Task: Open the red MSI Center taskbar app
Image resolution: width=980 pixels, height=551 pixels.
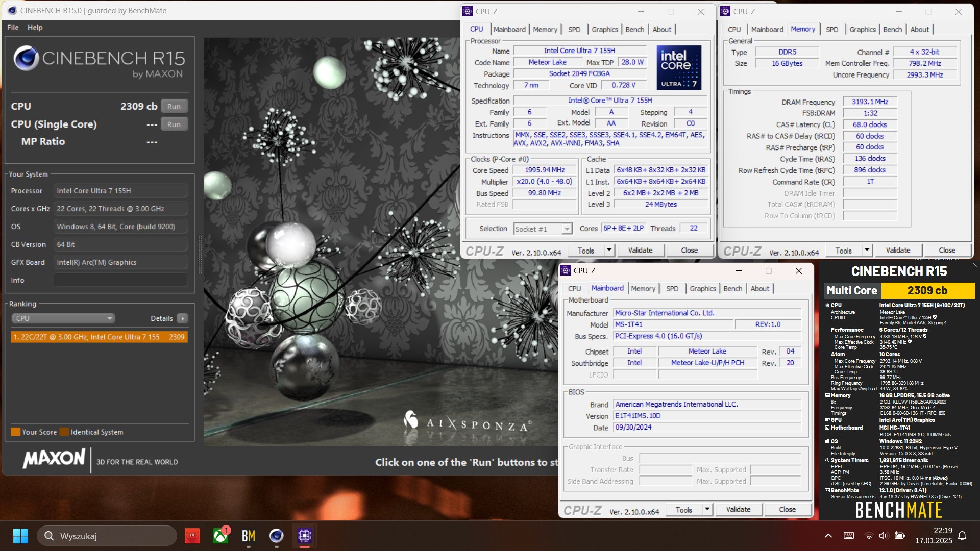Action: 192,536
